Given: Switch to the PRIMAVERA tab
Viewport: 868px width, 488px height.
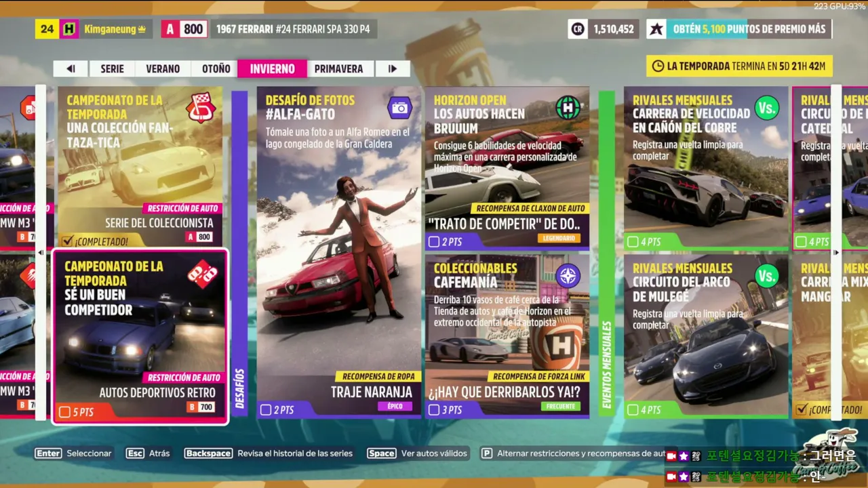Looking at the screenshot, I should [x=339, y=68].
